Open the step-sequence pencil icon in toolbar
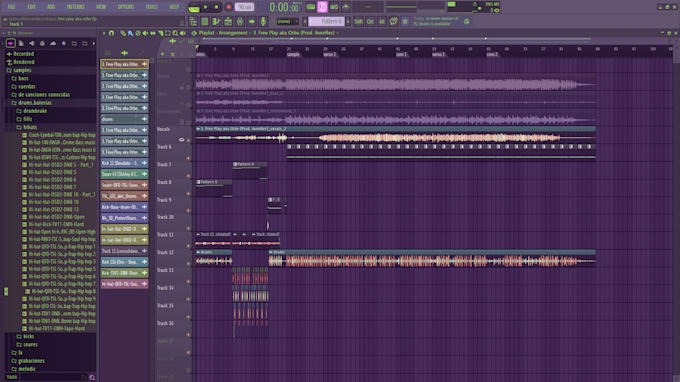The image size is (680, 382). [x=216, y=21]
